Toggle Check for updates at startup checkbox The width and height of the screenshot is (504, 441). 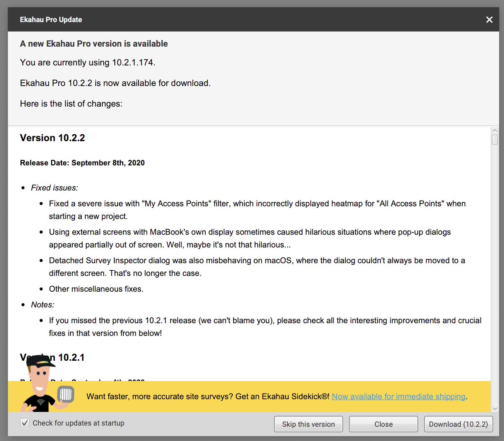point(25,423)
